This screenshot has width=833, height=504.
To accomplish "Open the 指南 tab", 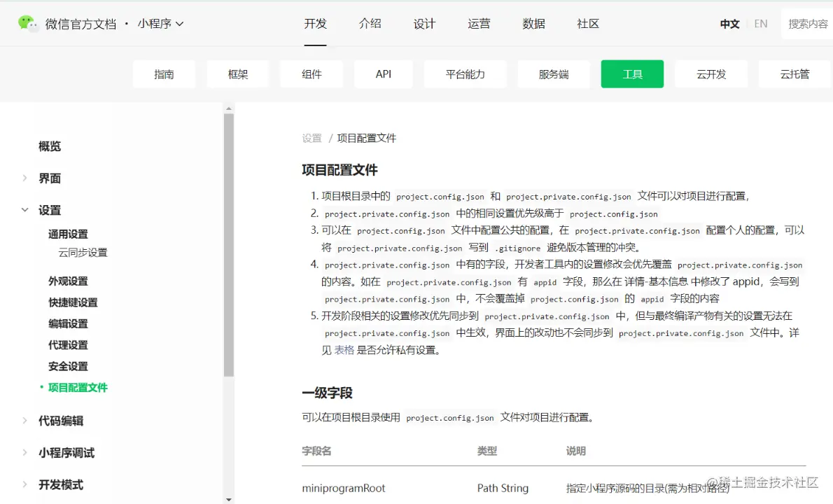I will point(164,73).
